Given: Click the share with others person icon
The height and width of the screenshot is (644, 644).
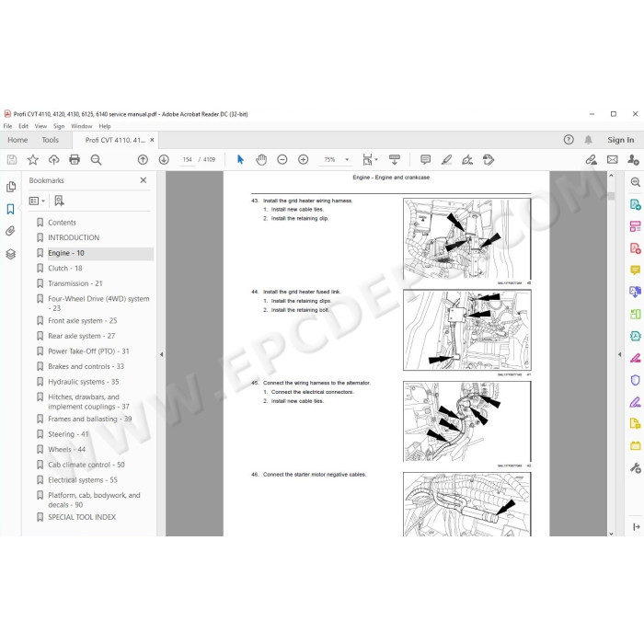Looking at the screenshot, I should [x=633, y=160].
